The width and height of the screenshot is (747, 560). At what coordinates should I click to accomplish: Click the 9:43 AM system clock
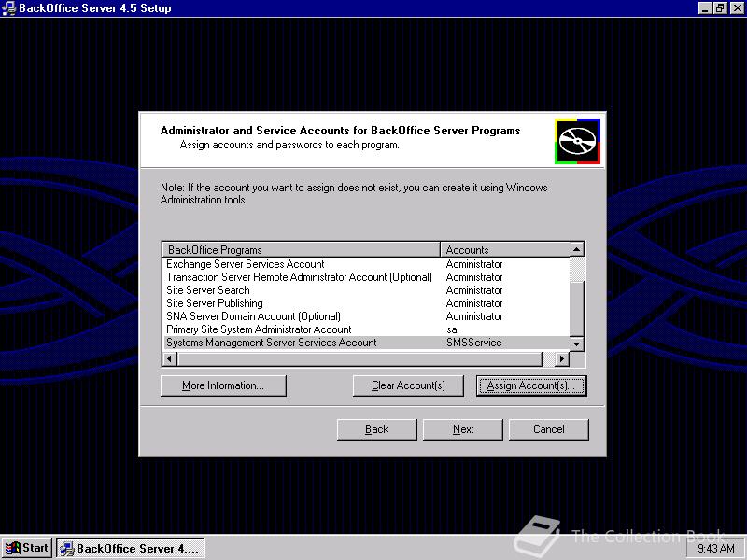point(715,549)
